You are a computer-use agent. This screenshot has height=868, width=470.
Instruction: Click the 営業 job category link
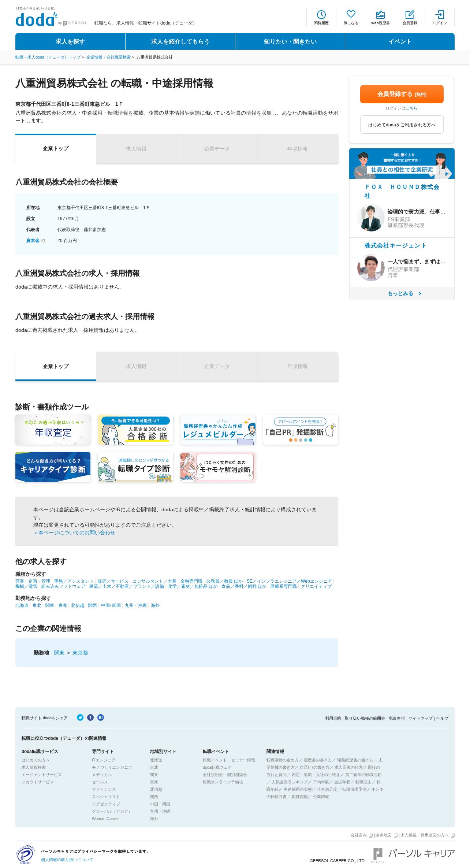pos(19,581)
